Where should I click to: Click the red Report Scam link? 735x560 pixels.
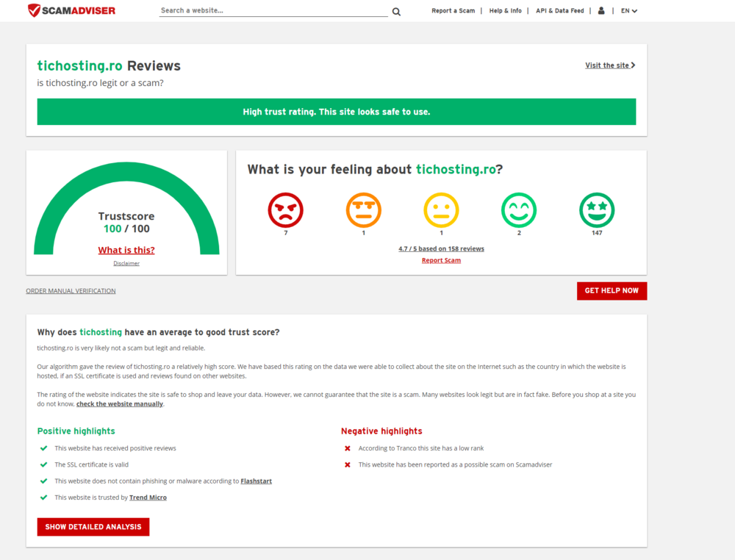tap(441, 261)
